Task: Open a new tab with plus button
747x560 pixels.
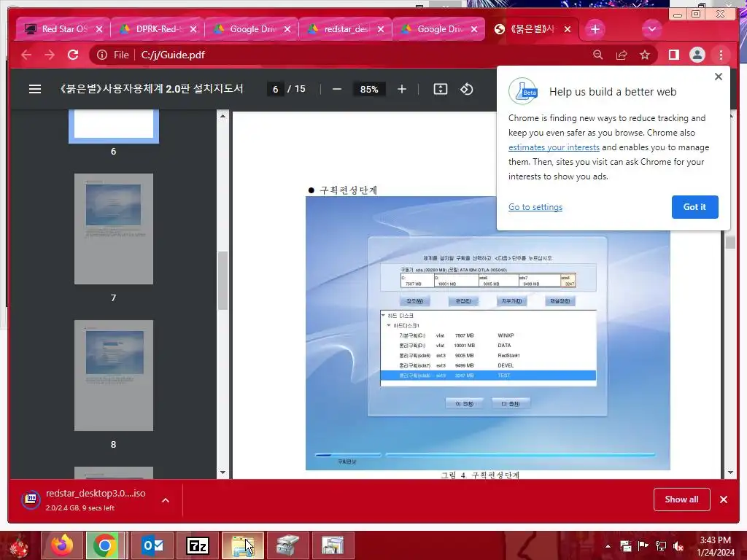Action: click(595, 29)
